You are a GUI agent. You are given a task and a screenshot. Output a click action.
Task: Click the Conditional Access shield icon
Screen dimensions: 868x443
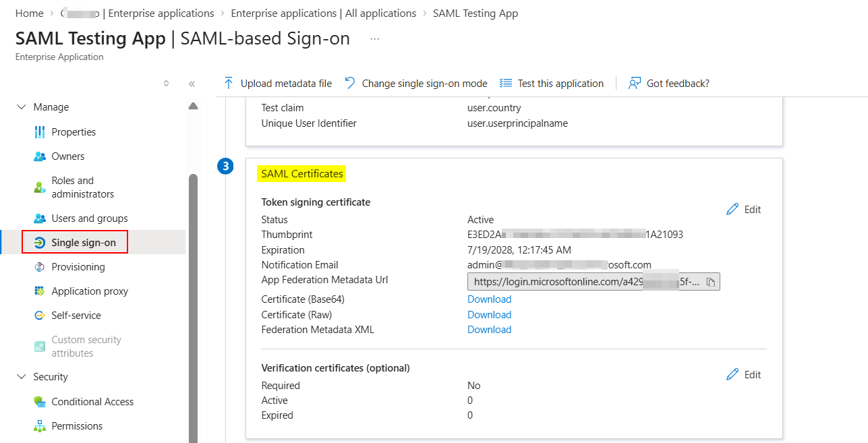(x=39, y=402)
